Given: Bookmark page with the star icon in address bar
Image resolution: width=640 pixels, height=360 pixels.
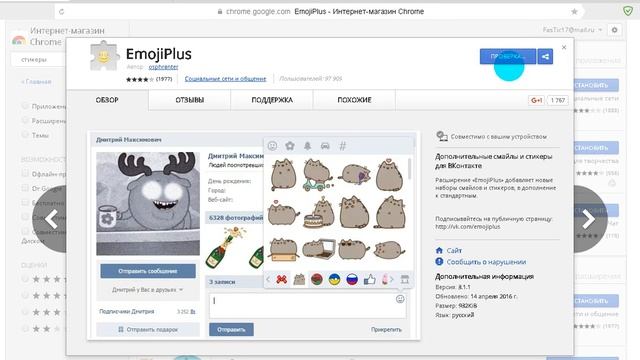Looking at the screenshot, I should coord(574,11).
